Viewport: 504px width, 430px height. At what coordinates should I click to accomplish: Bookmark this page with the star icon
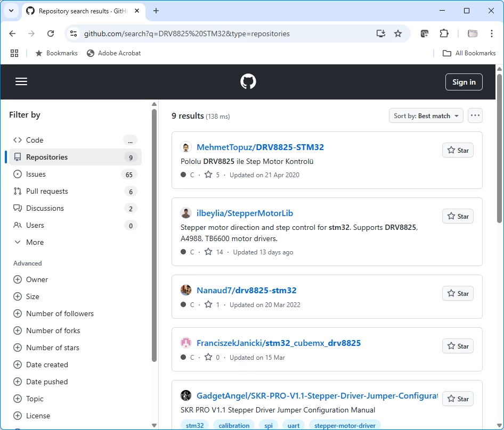(398, 34)
